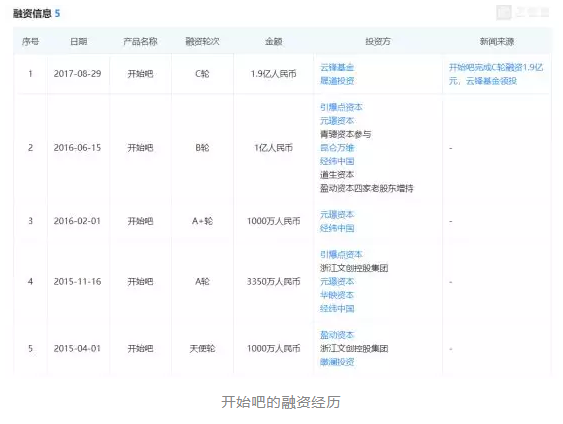Click the 融资轮次 column header
The image size is (563, 424).
(x=202, y=42)
